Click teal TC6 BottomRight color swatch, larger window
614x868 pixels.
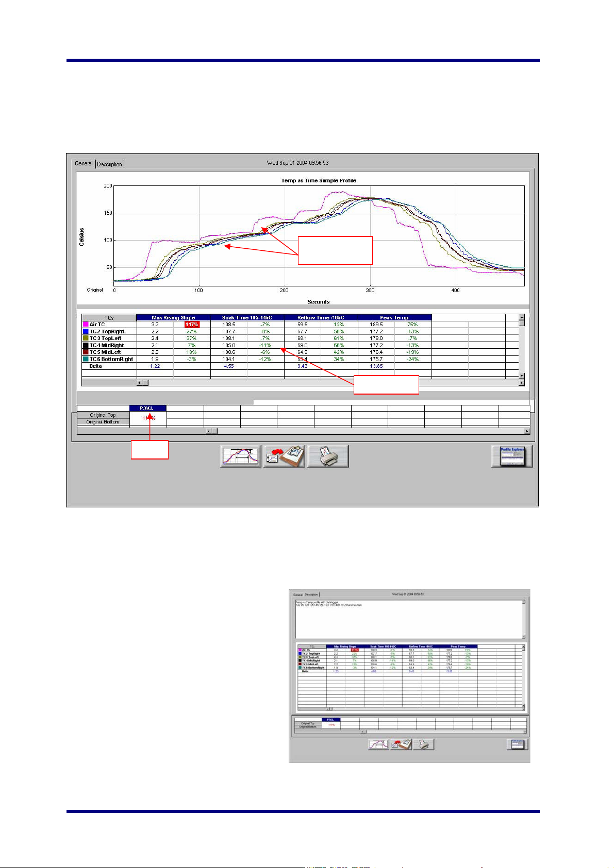(x=86, y=359)
